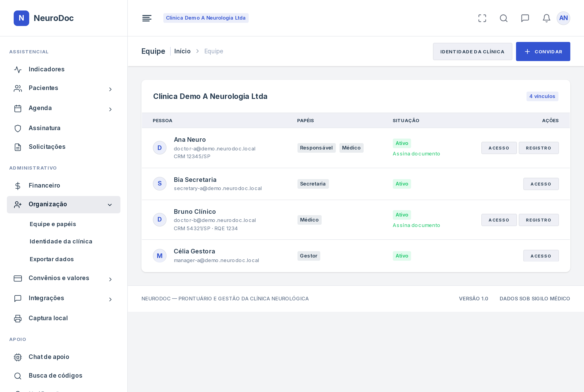584x392 pixels.
Task: Click ACESSO button for Ana Neuro
Action: [x=499, y=148]
